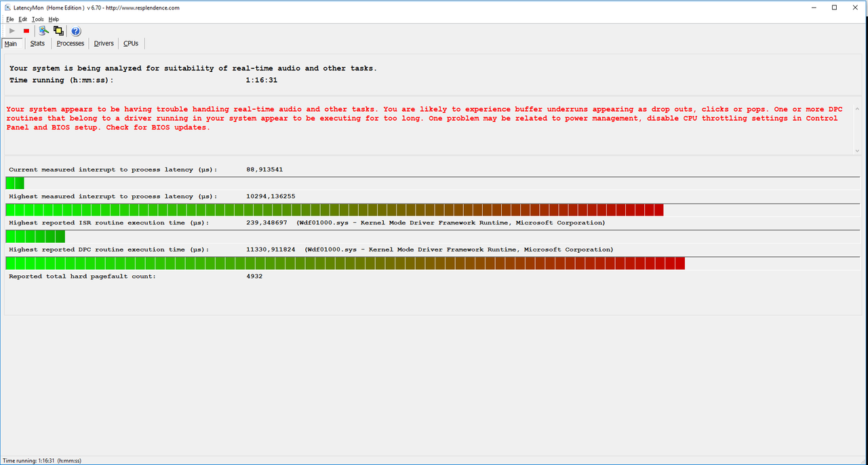Click the yellow overlapping windows toolbar icon

(58, 31)
